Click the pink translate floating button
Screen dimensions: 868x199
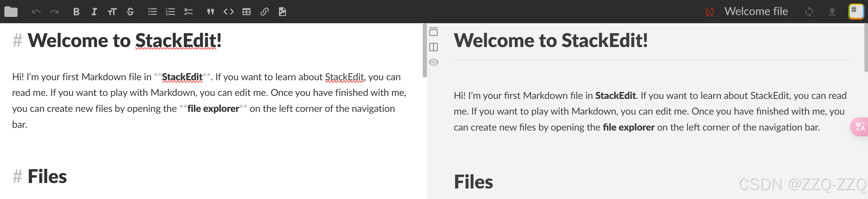point(860,127)
